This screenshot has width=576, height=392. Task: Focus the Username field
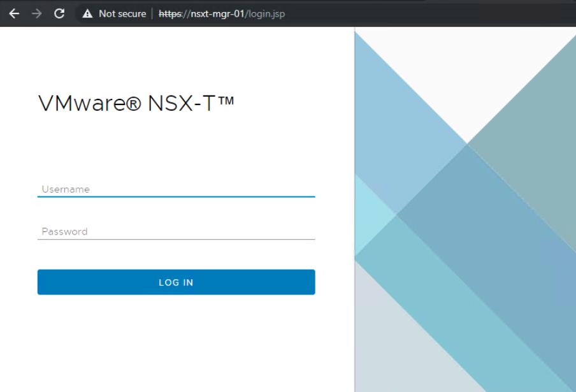[x=176, y=189]
